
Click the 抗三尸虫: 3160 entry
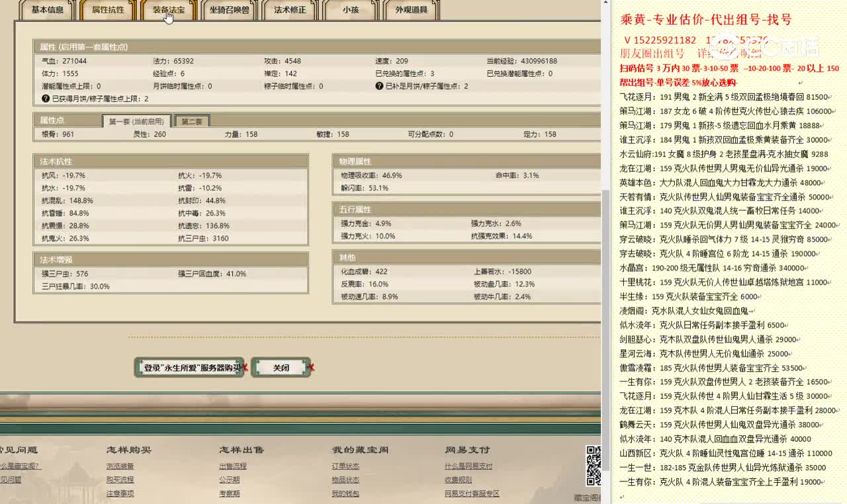(203, 238)
